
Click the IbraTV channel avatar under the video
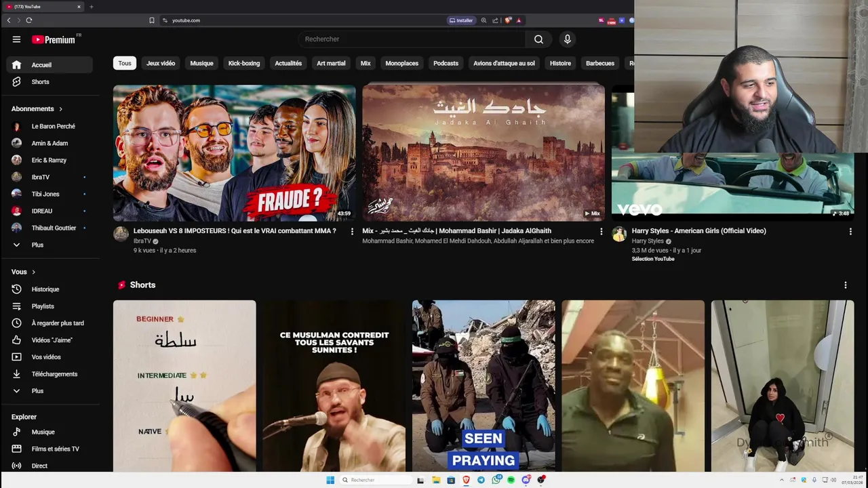coord(121,235)
